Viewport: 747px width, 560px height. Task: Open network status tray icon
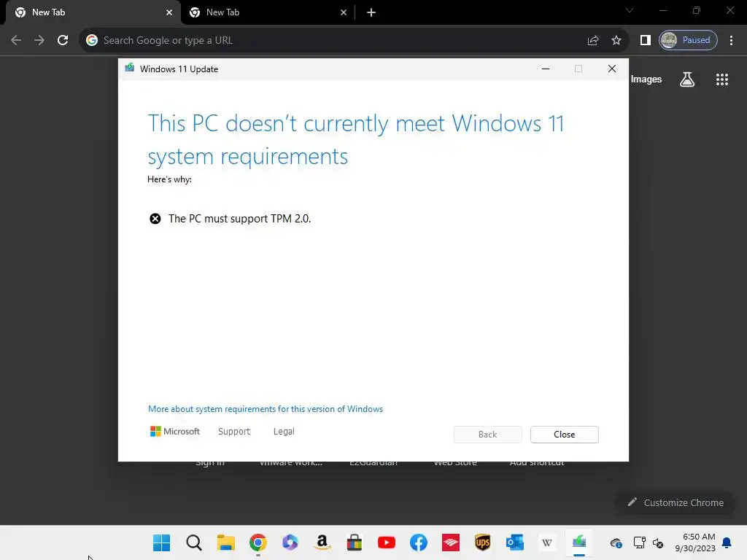639,542
